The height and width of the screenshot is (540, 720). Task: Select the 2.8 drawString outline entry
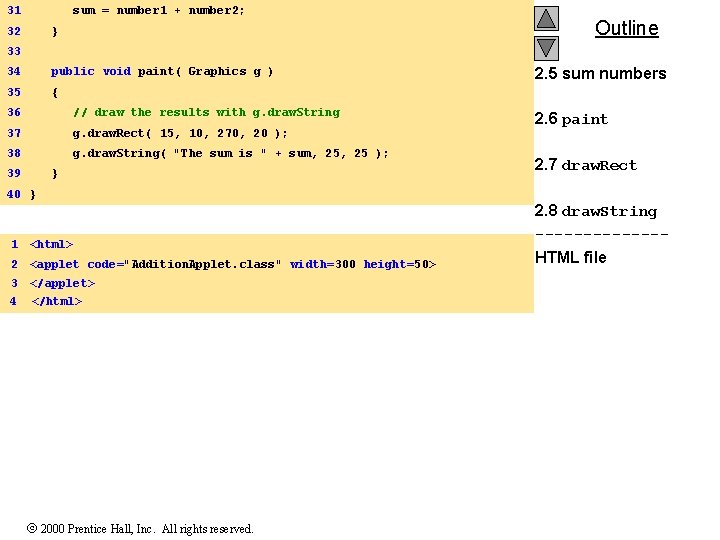(x=596, y=211)
